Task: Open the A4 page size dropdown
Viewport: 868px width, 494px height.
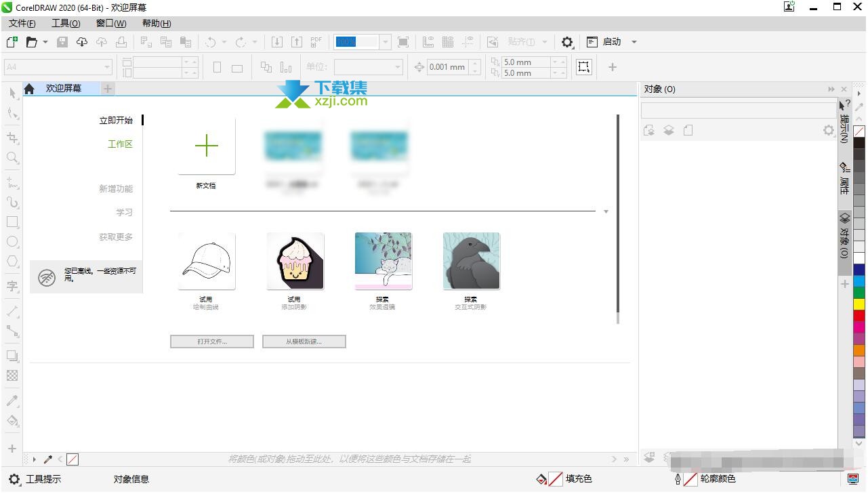Action: 107,67
